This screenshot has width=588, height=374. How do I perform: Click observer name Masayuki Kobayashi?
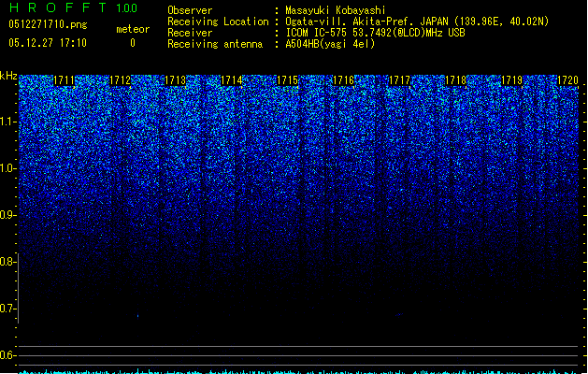tap(336, 10)
